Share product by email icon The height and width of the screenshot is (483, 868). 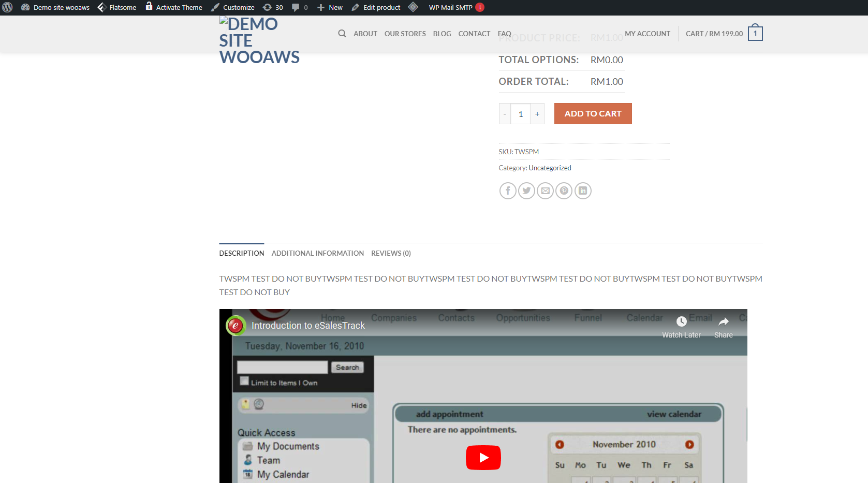tap(546, 191)
